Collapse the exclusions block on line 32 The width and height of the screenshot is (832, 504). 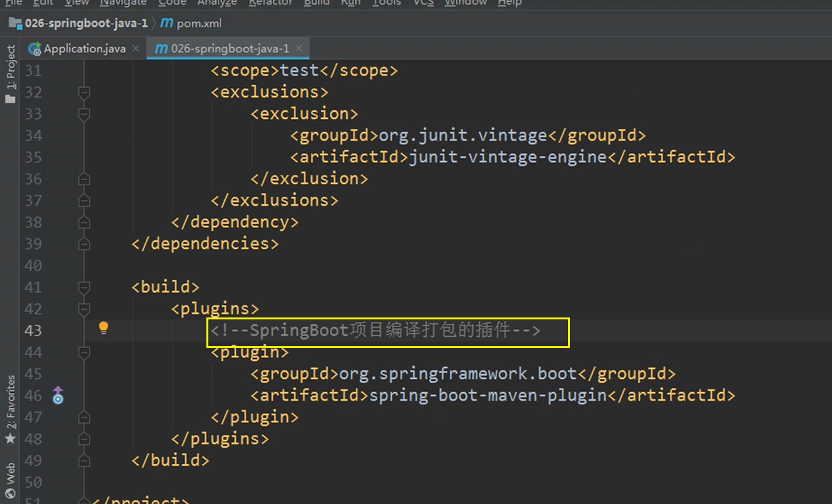coord(84,93)
